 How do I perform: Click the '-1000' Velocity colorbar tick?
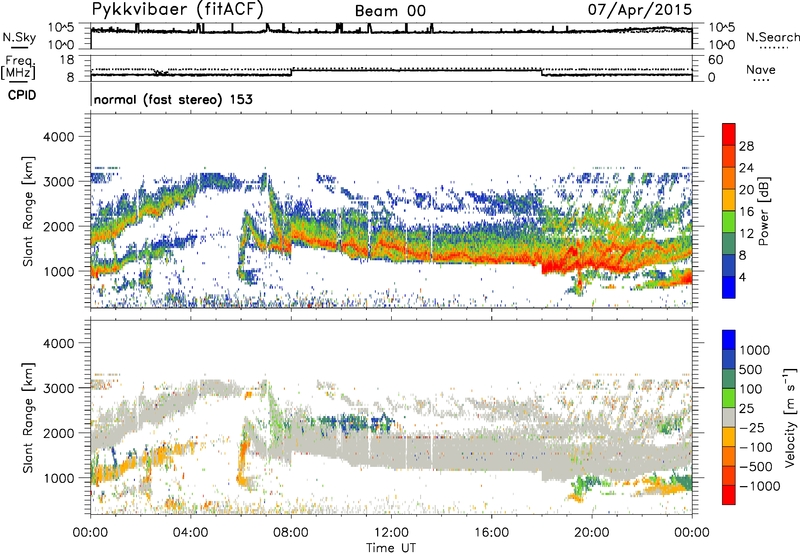point(760,486)
